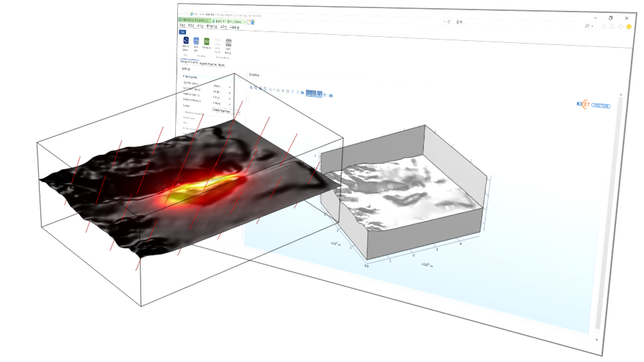The image size is (644, 362).
Task: Open the Surface dropdown showing Default
Action: click(x=222, y=109)
